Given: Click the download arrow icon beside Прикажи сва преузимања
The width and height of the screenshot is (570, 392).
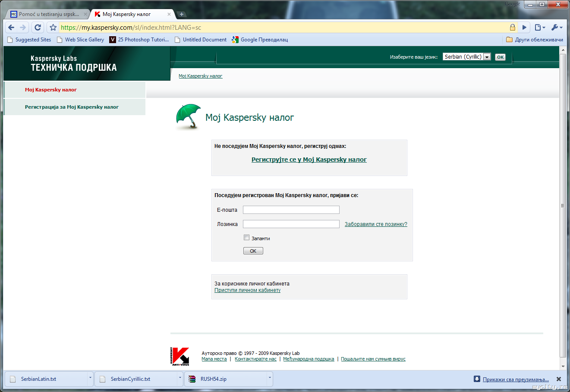Looking at the screenshot, I should (x=477, y=379).
